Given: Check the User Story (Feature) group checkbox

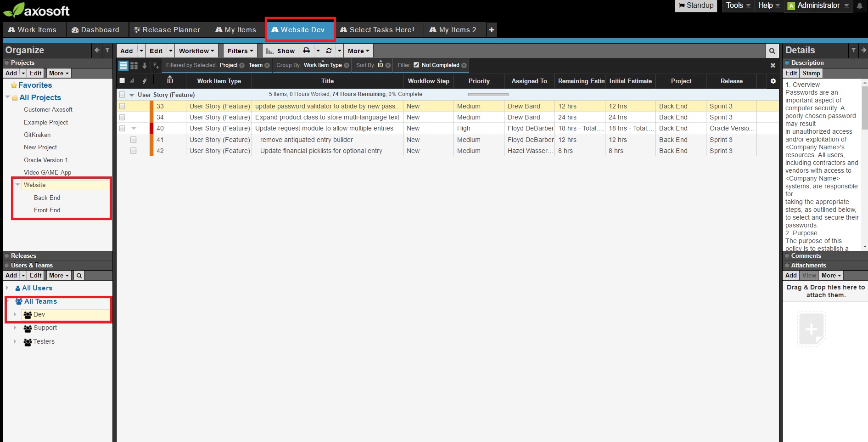Looking at the screenshot, I should [122, 95].
